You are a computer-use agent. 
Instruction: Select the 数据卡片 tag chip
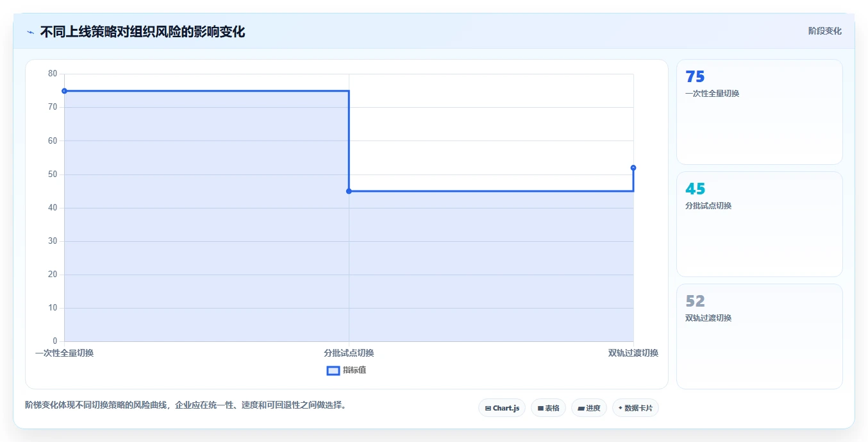[x=635, y=408]
